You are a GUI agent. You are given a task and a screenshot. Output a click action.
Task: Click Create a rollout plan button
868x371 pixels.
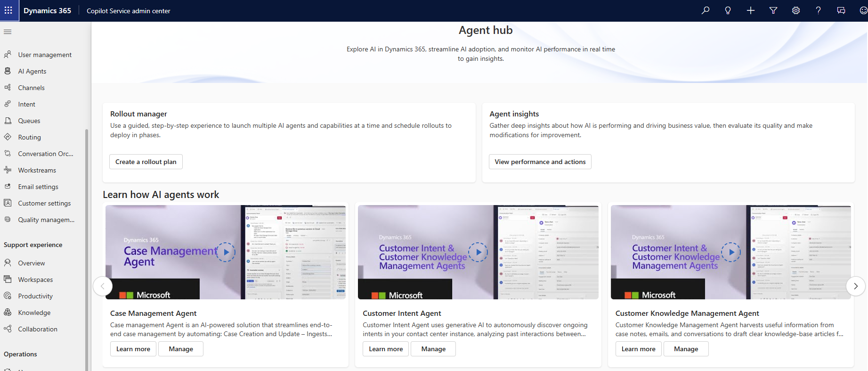pos(146,162)
